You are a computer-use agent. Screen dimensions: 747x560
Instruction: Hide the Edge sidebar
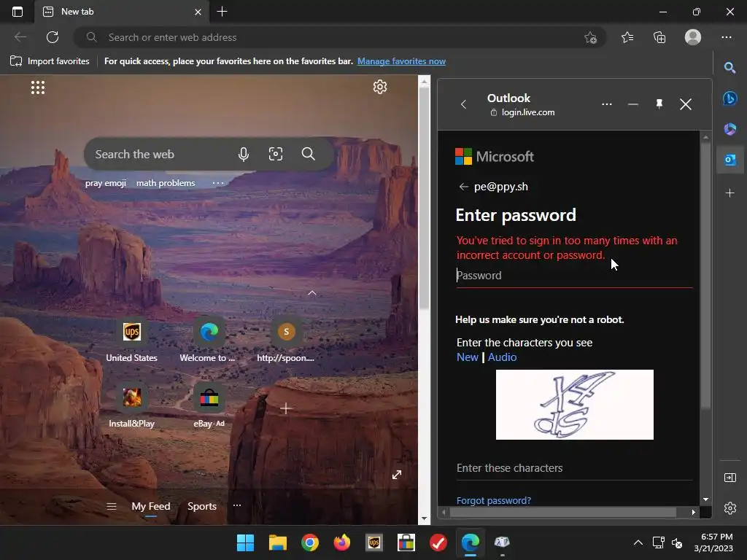[x=729, y=478]
